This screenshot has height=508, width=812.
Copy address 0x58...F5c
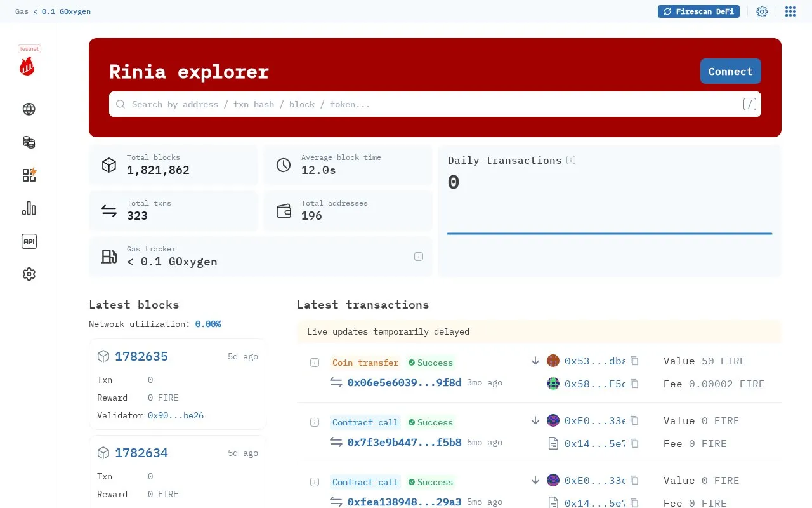(634, 384)
